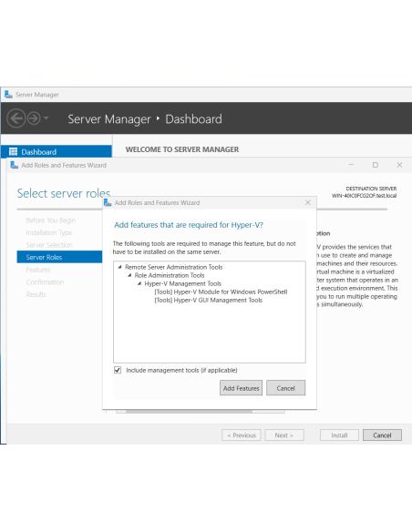The height and width of the screenshot is (532, 412).
Task: Click the Server Manager title bar icon
Action: click(x=8, y=95)
